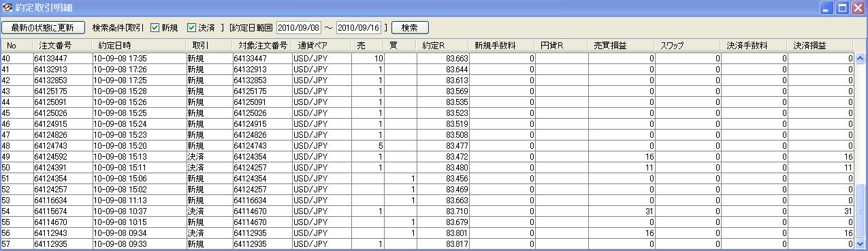Sort by 円貨R column header
Image resolution: width=868 pixels, height=251 pixels.
click(x=562, y=46)
